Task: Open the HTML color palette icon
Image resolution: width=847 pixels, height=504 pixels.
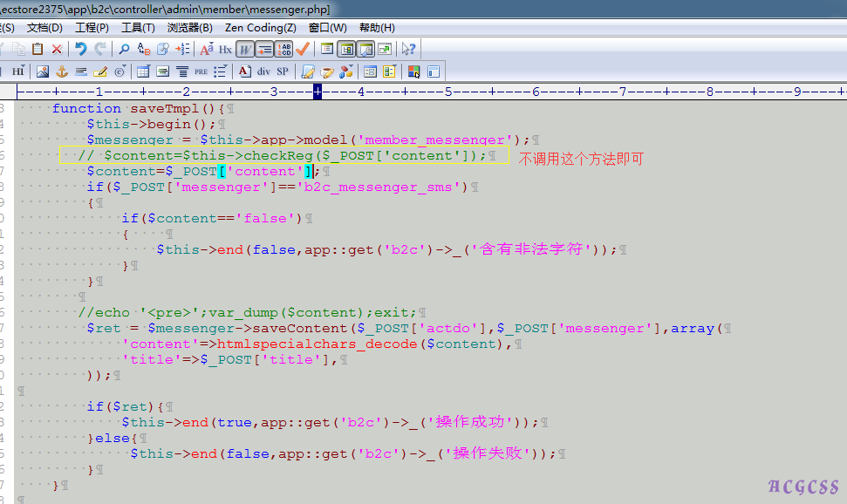Action: (x=413, y=72)
